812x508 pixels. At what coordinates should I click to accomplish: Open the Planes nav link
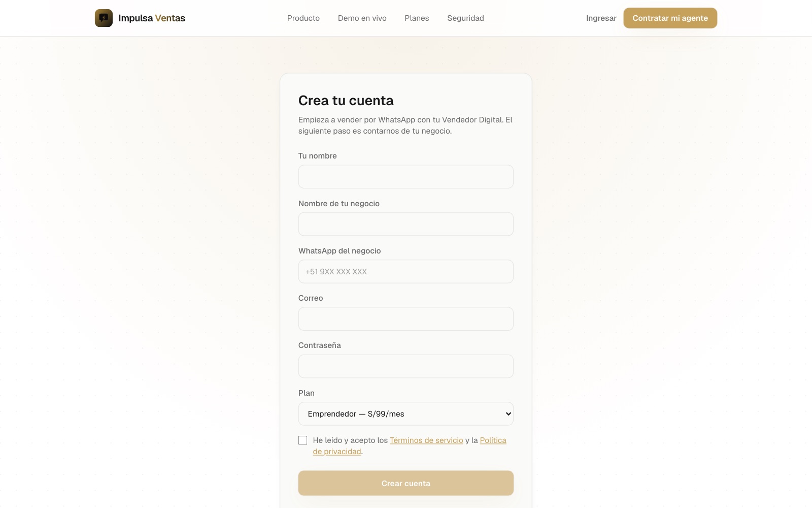click(417, 18)
